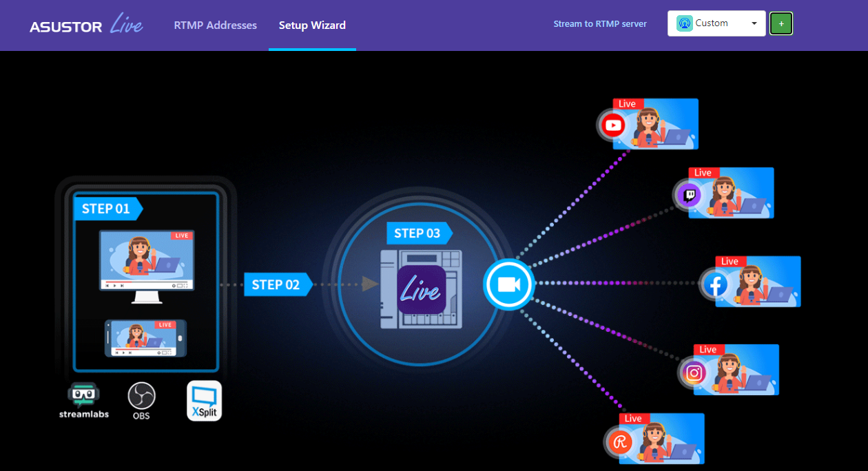This screenshot has width=868, height=471.
Task: Click the Stream to RTMP server label
Action: [600, 24]
